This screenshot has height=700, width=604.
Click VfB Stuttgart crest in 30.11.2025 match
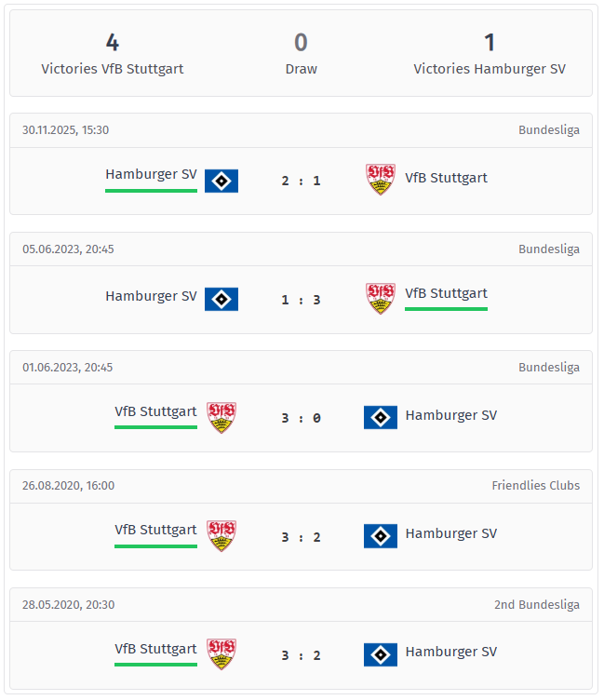coord(381,179)
